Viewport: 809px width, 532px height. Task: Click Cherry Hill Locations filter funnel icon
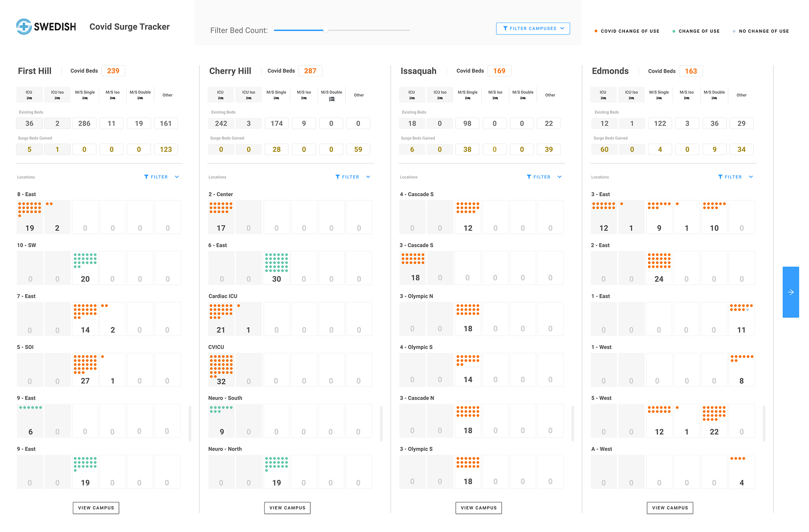[x=338, y=177]
